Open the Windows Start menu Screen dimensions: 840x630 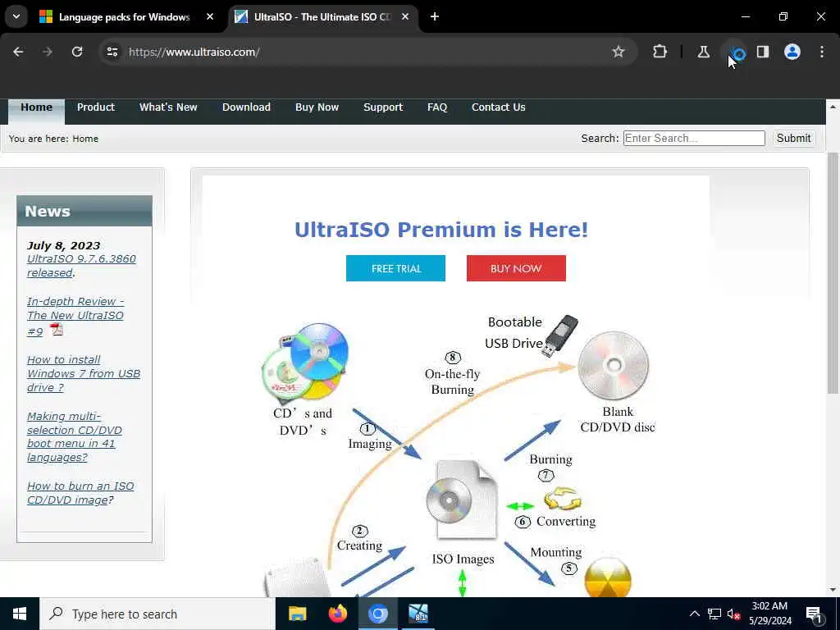coord(20,614)
